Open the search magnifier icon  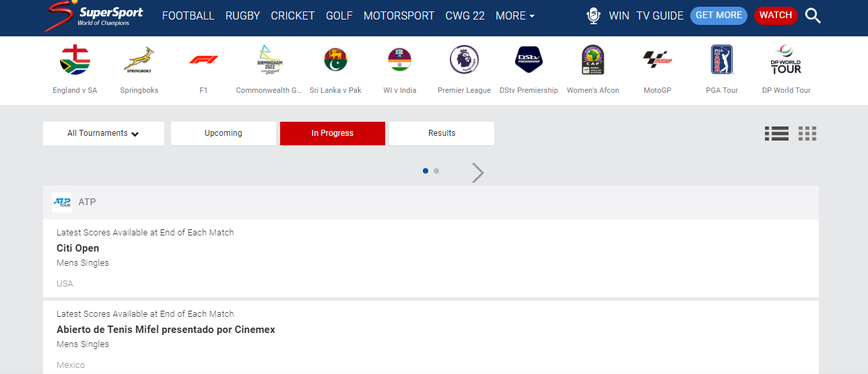pyautogui.click(x=813, y=15)
